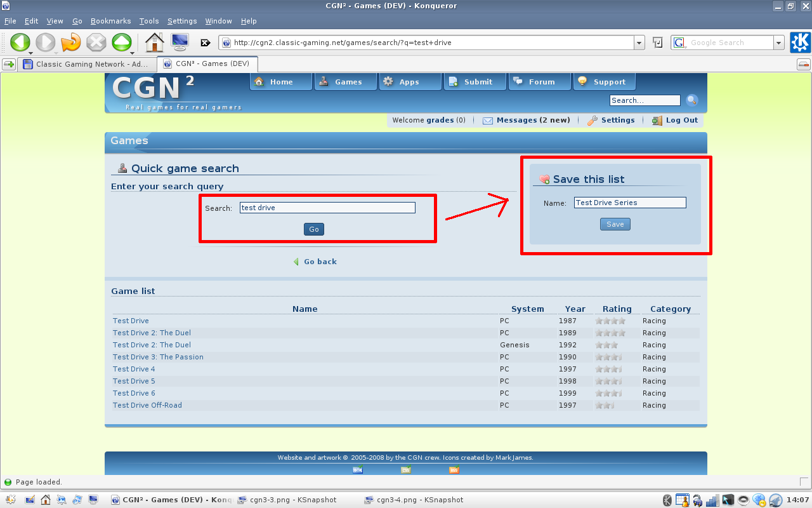Click the Go icon beside the URL field
This screenshot has width=812, height=508.
coord(658,43)
